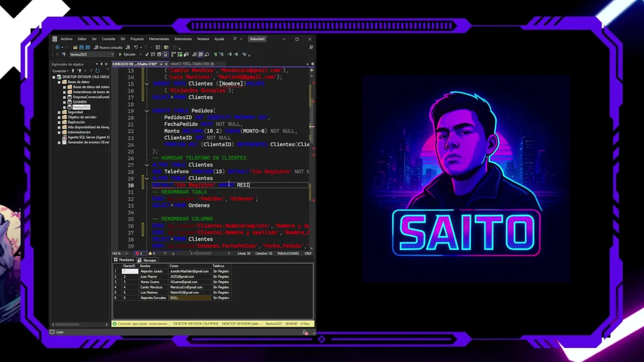644x362 pixels.
Task: Close the EJERCICIO DE query tab
Action: [167, 64]
